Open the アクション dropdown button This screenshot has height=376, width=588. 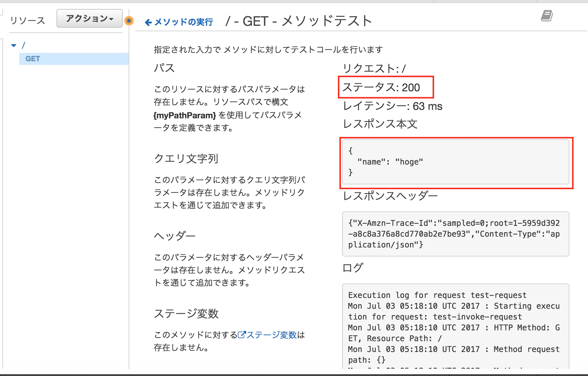90,18
